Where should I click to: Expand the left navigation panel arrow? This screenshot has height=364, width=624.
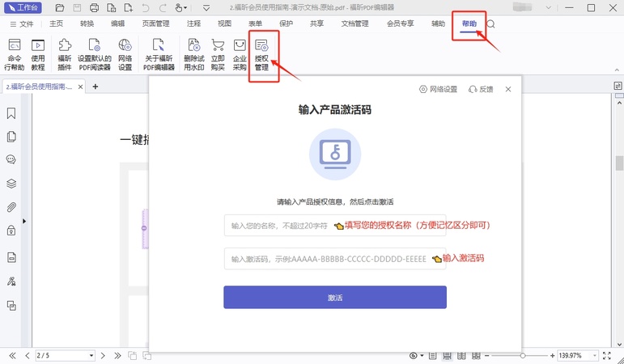24,221
